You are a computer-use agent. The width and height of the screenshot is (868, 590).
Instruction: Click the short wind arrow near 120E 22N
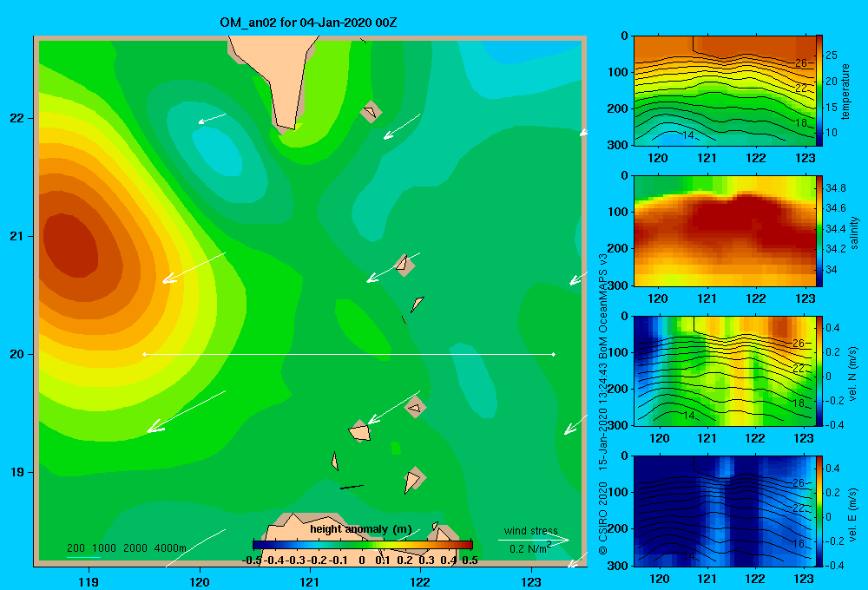212,119
